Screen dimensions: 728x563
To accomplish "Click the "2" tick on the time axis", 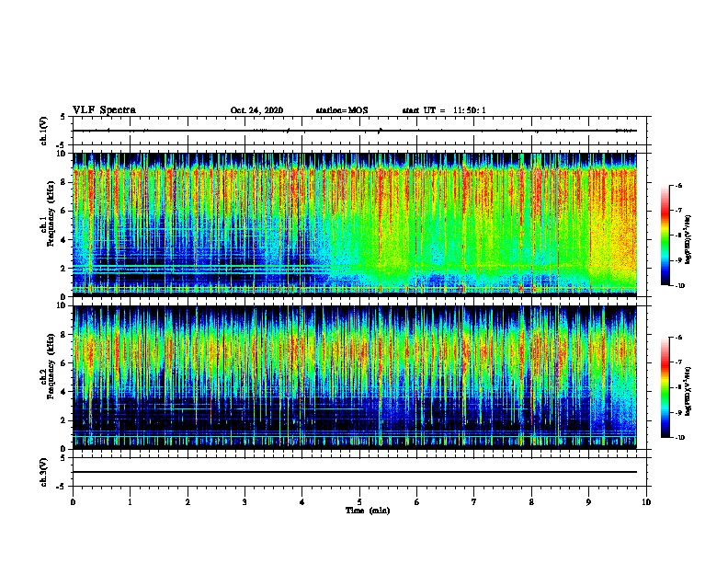I will coord(188,502).
